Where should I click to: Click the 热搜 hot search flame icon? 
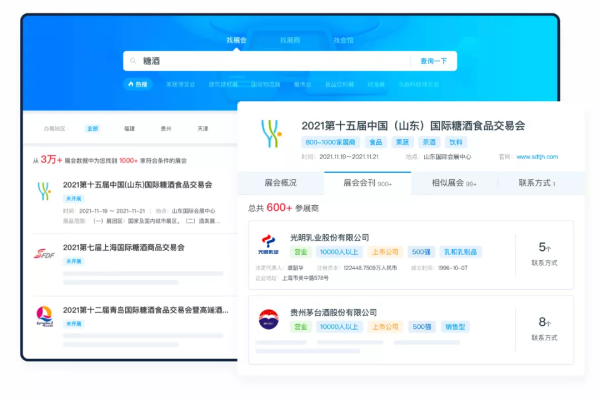129,84
